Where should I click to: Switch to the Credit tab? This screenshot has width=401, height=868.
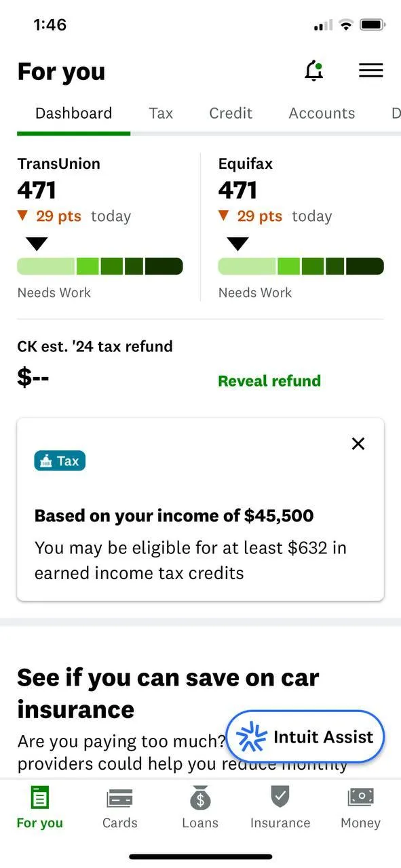coord(231,113)
